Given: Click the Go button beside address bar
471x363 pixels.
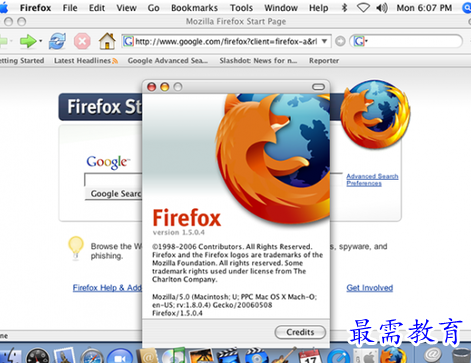Looking at the screenshot, I should (340, 41).
